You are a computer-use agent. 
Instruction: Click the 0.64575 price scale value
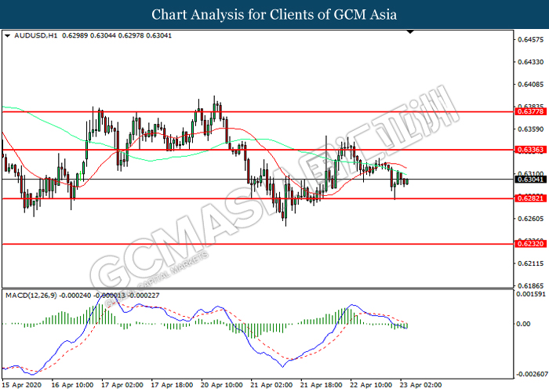(530, 39)
